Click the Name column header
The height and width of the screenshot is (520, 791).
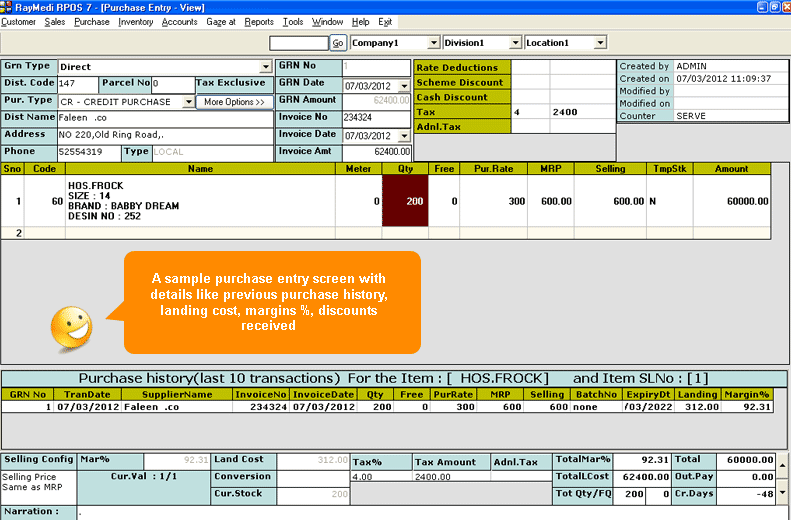coord(200,169)
